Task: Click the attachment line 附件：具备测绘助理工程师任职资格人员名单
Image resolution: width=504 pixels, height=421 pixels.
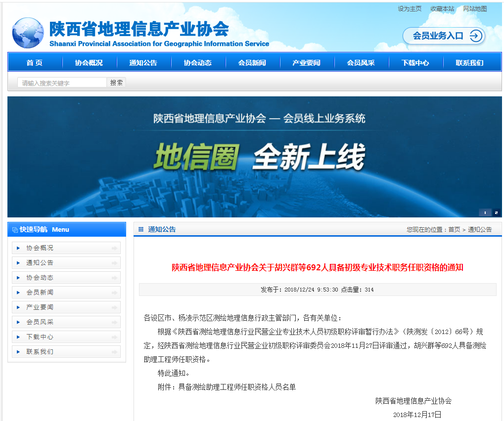Action: 227,387
